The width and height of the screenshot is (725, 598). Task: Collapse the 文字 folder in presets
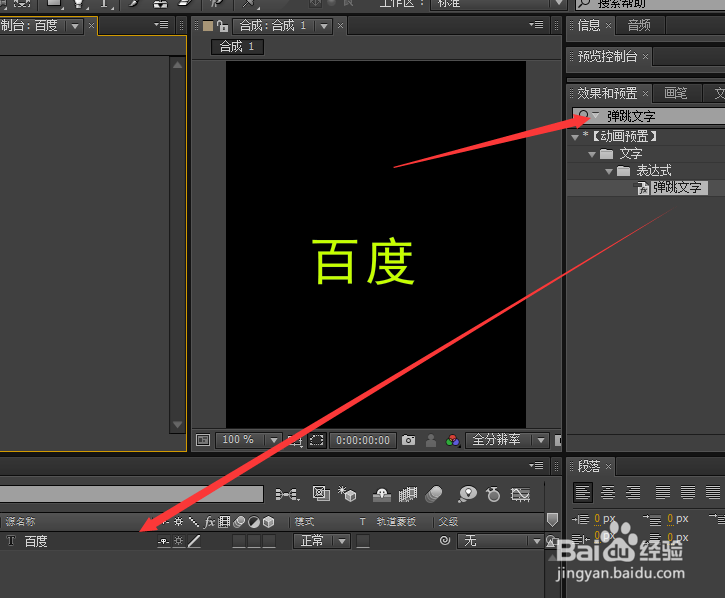pyautogui.click(x=592, y=154)
